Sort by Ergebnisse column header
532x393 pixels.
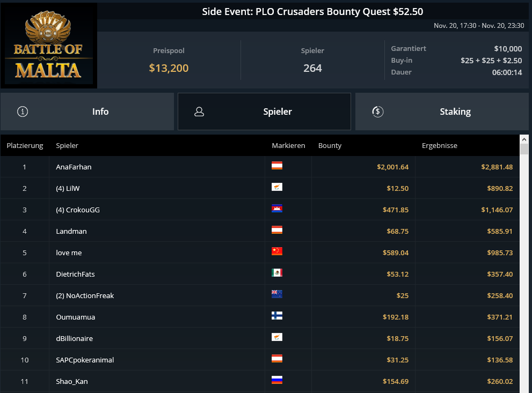[x=439, y=146]
